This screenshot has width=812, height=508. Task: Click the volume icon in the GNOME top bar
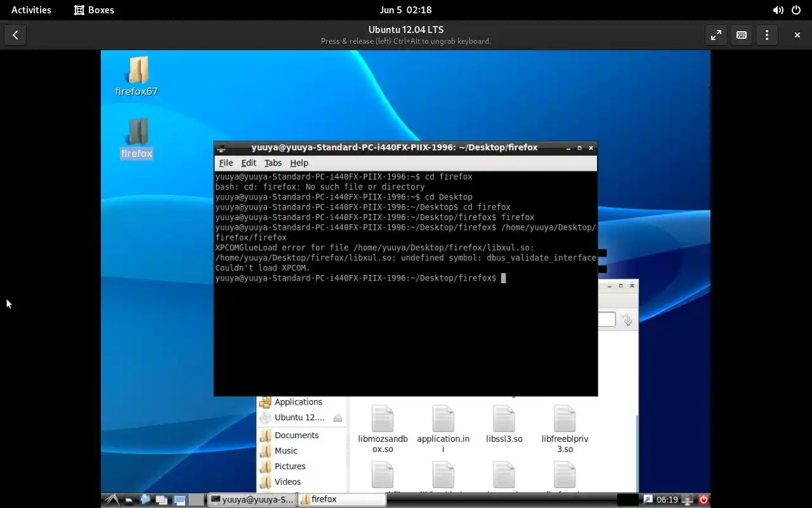778,10
